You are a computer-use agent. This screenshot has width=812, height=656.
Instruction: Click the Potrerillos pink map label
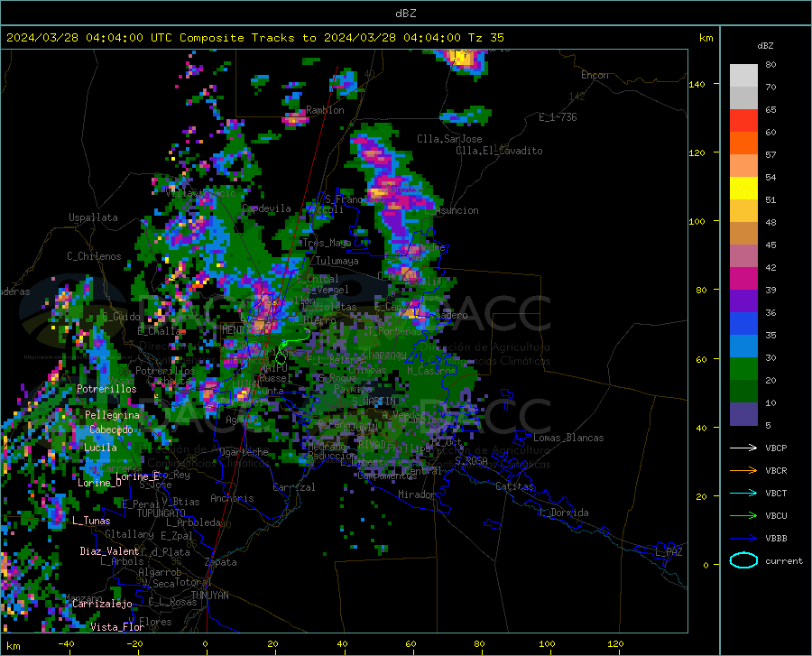[x=106, y=389]
